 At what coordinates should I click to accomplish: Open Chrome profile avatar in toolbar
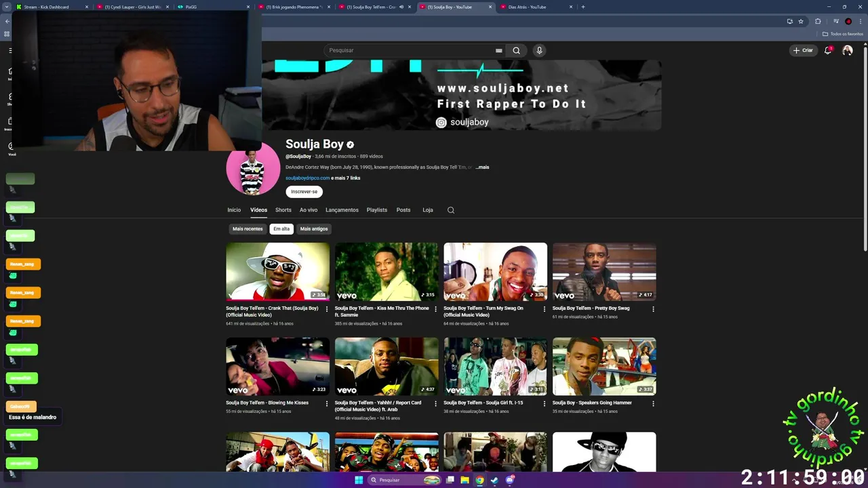pos(848,21)
